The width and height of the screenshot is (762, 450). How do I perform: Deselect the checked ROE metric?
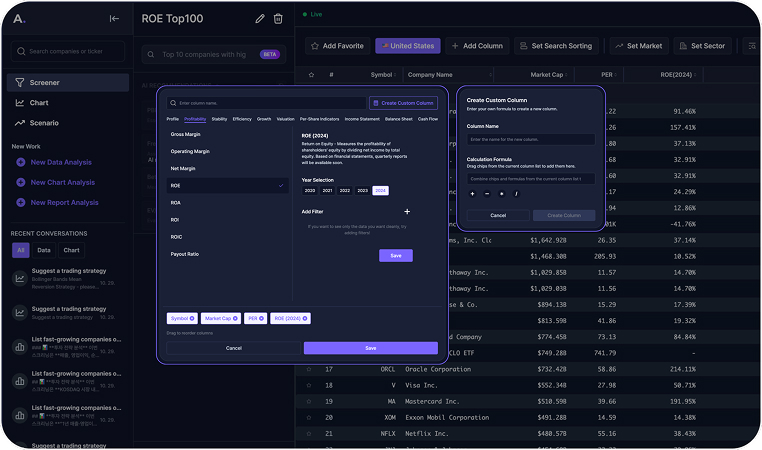click(x=227, y=186)
